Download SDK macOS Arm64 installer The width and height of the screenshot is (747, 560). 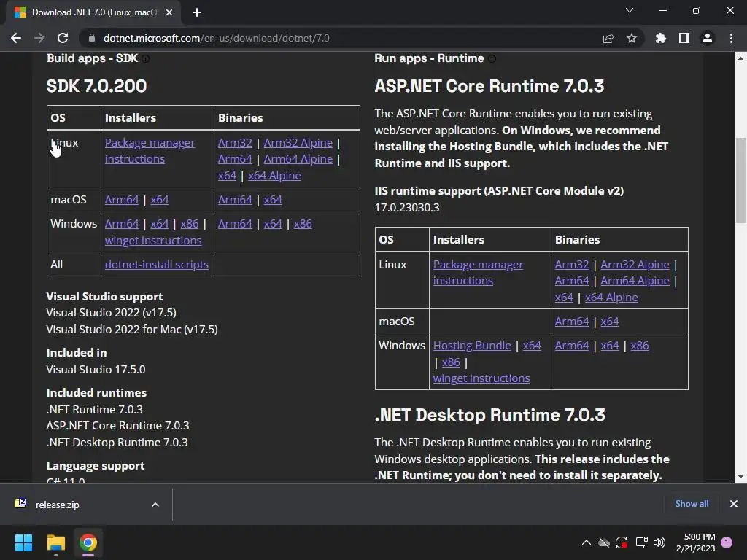click(122, 200)
